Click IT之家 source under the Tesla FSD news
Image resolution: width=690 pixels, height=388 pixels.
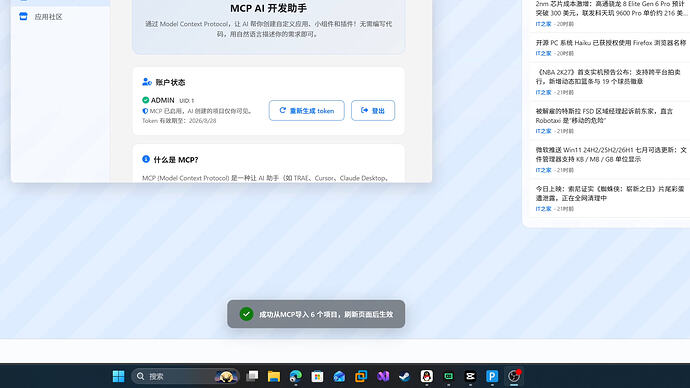[x=543, y=132]
